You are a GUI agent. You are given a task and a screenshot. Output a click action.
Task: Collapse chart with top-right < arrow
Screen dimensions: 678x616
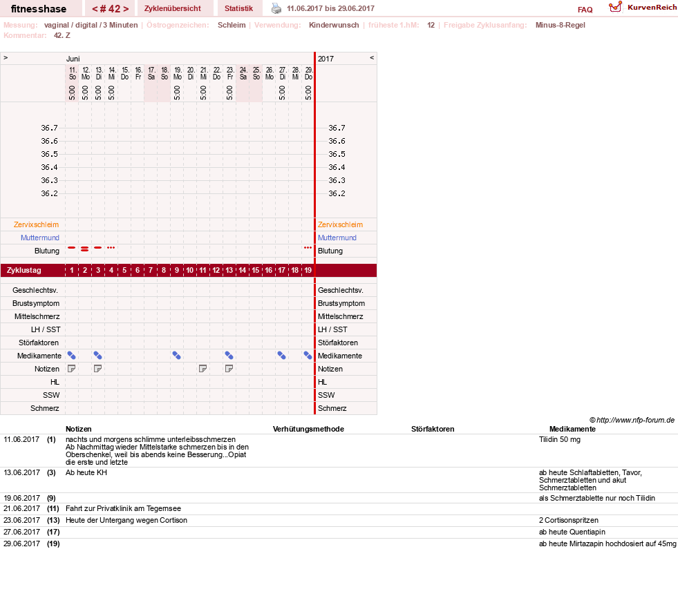(372, 57)
